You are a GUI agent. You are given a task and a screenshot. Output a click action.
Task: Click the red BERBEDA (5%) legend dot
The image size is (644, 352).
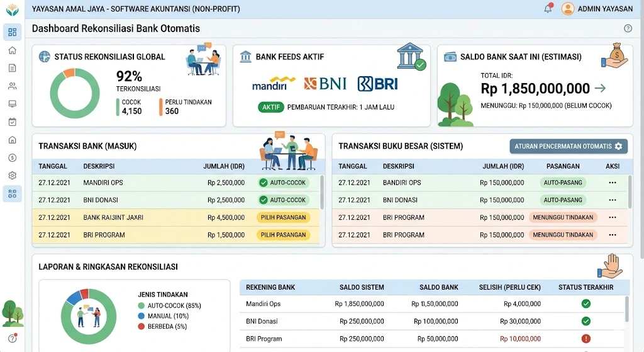142,327
